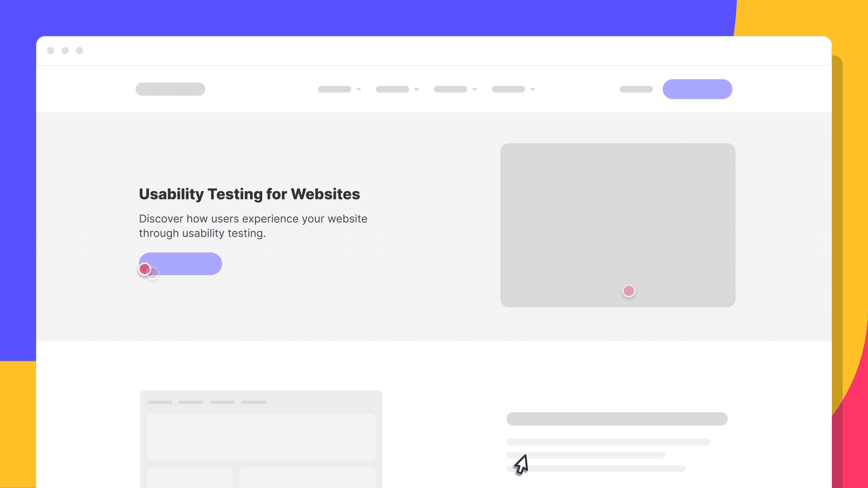Click 'Get Started' button in navbar
The width and height of the screenshot is (868, 488).
[x=698, y=89]
